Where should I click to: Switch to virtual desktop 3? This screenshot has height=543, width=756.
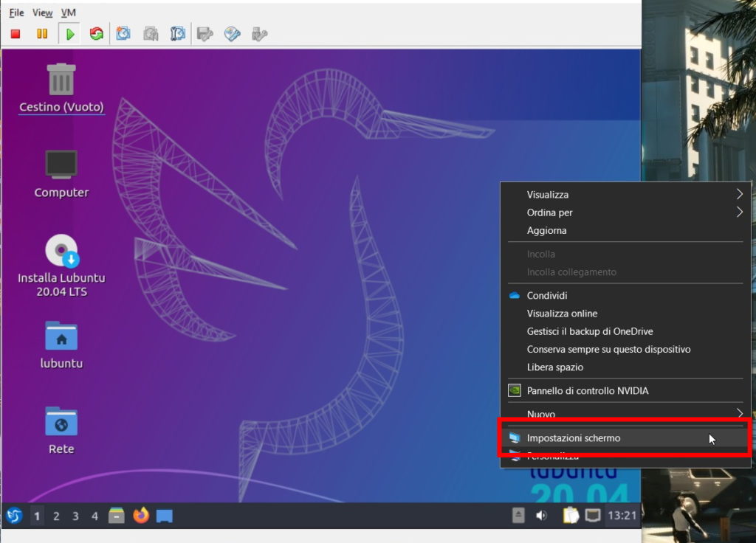click(x=75, y=516)
